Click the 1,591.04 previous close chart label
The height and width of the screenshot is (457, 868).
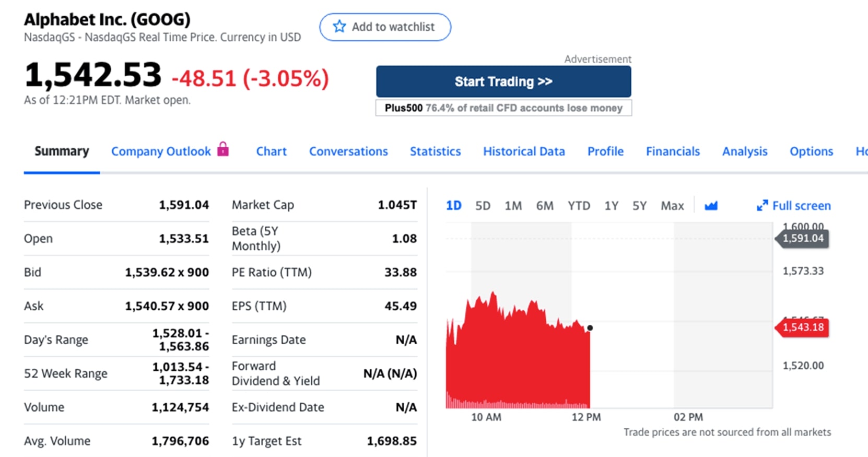pos(803,238)
